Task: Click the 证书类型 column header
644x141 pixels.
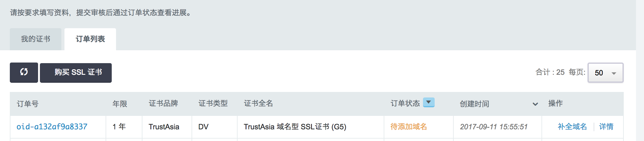Action: 213,104
